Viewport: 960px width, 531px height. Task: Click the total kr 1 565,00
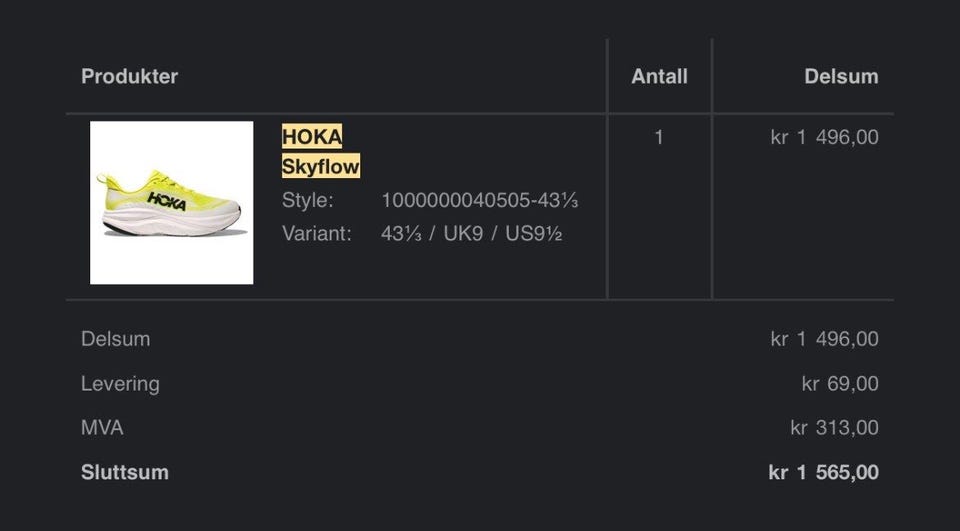point(823,472)
